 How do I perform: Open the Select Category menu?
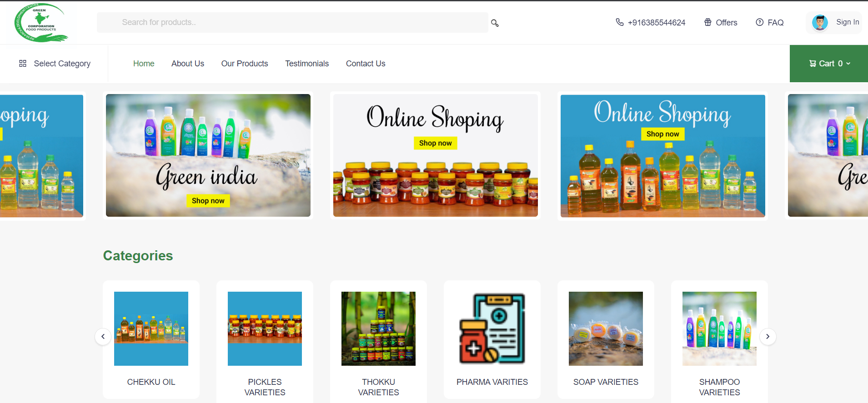click(x=55, y=64)
